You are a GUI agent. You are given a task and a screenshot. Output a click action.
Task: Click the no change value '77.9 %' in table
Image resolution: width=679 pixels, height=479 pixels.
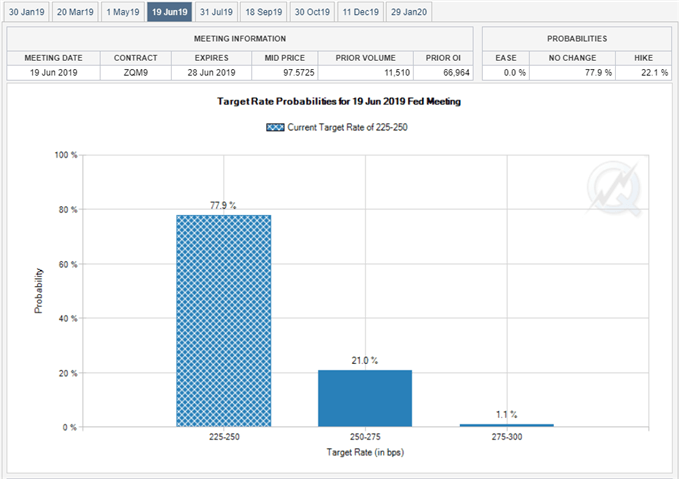598,73
